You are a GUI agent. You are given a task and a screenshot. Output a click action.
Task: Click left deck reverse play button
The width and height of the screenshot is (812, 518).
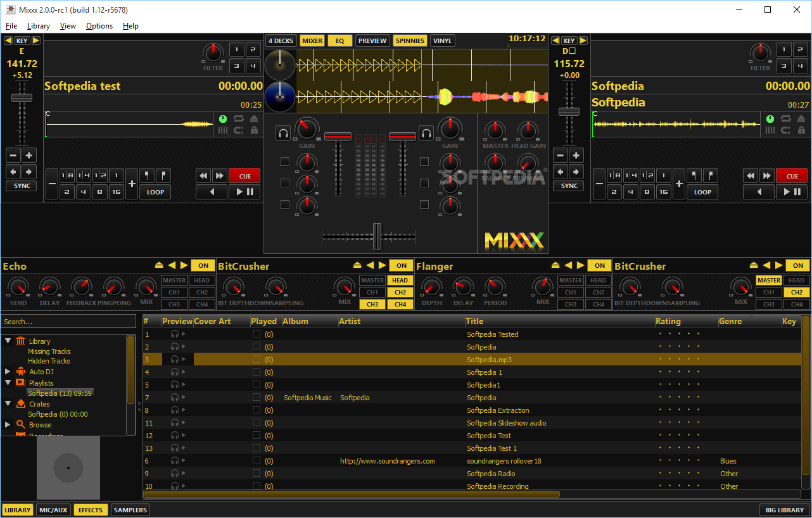pos(212,192)
